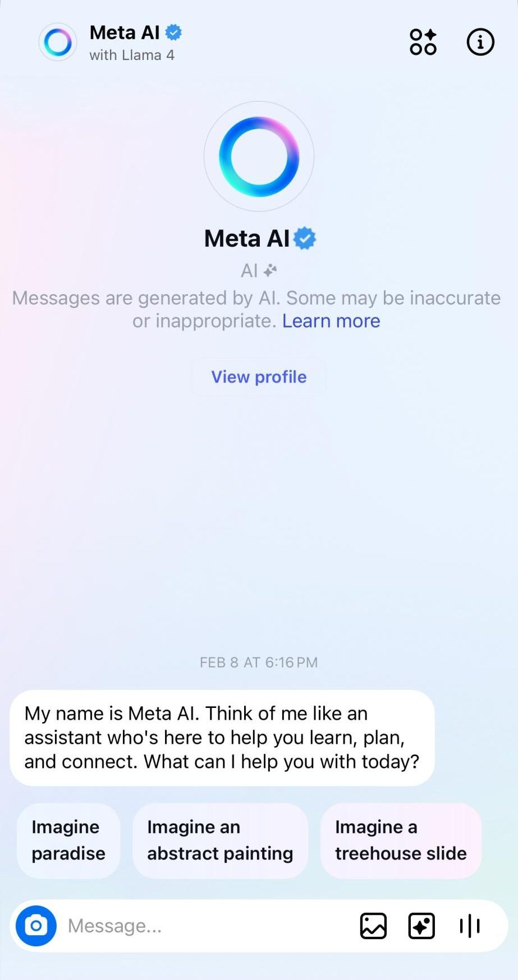Tap the photo gallery icon
Viewport: 518px width, 980px height.
(373, 926)
